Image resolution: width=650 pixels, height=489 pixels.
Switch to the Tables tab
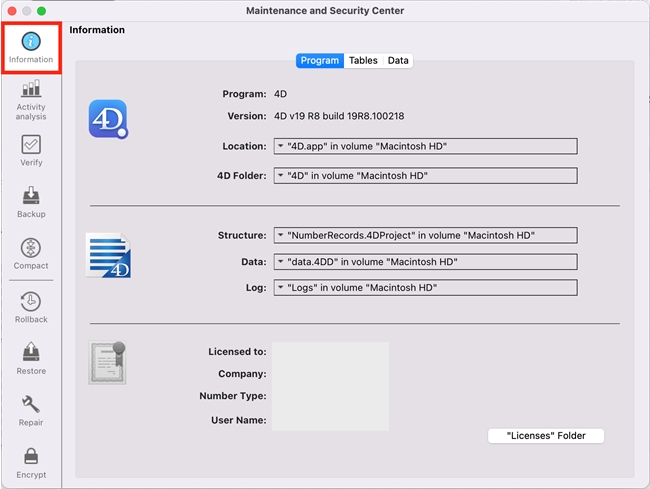click(x=363, y=61)
